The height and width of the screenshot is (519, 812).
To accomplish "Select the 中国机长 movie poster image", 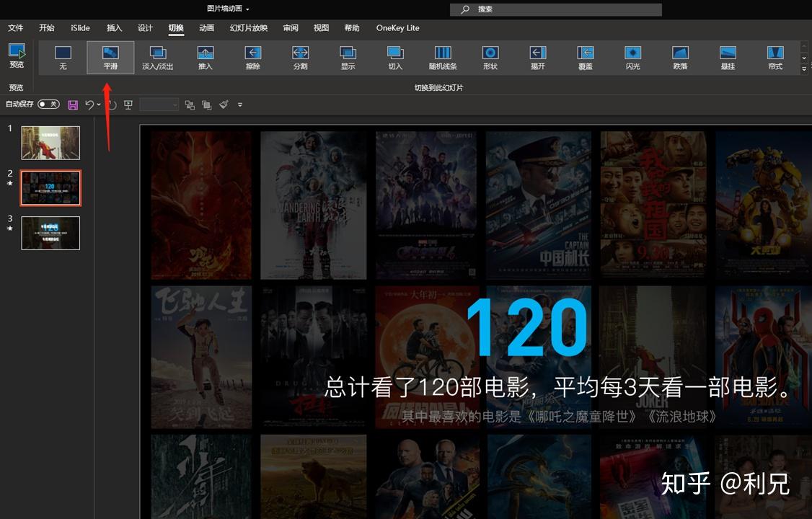I will (539, 205).
